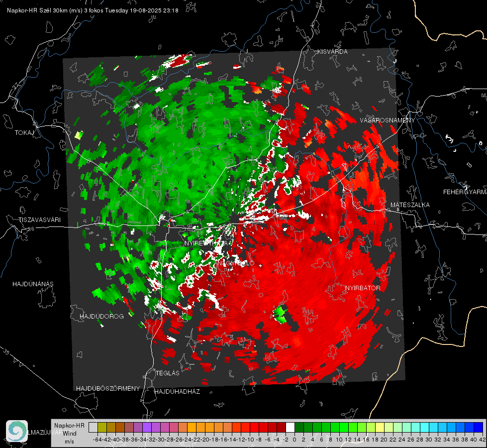Click the Napkor-HR legend title
The width and height of the screenshot is (487, 448).
click(x=69, y=426)
